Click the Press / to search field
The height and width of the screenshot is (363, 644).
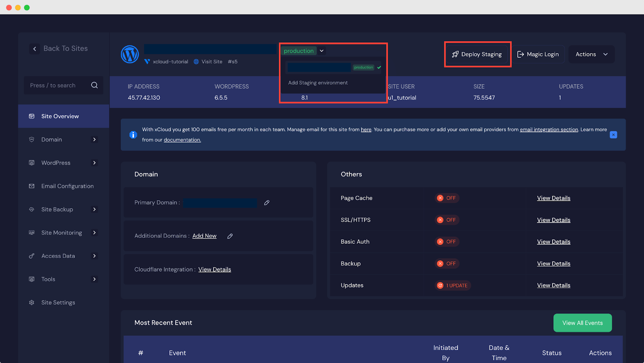click(x=56, y=85)
